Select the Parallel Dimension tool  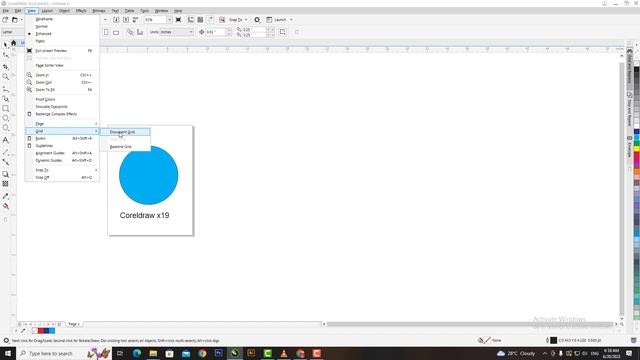(x=6, y=152)
